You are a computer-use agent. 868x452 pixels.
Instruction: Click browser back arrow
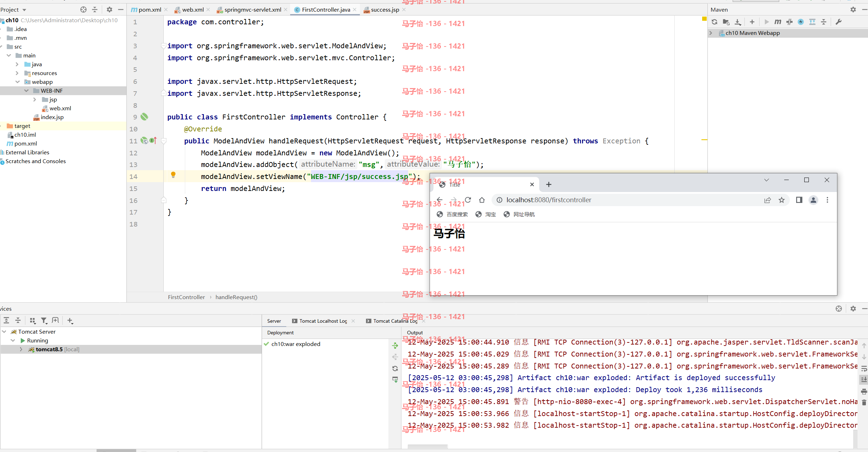pyautogui.click(x=439, y=200)
